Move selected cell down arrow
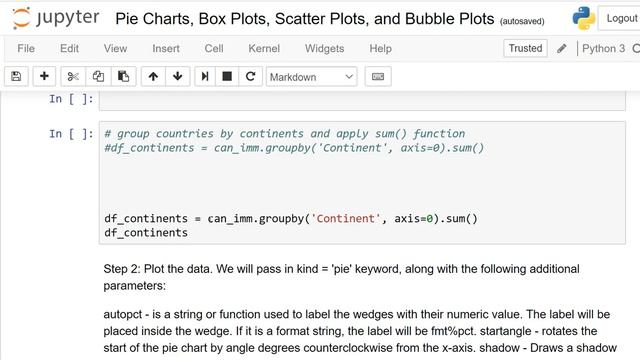Image resolution: width=640 pixels, height=360 pixels. coord(178,76)
